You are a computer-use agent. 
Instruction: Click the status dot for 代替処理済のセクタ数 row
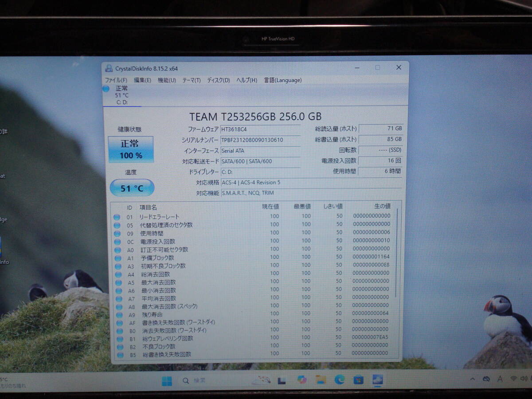tap(117, 225)
